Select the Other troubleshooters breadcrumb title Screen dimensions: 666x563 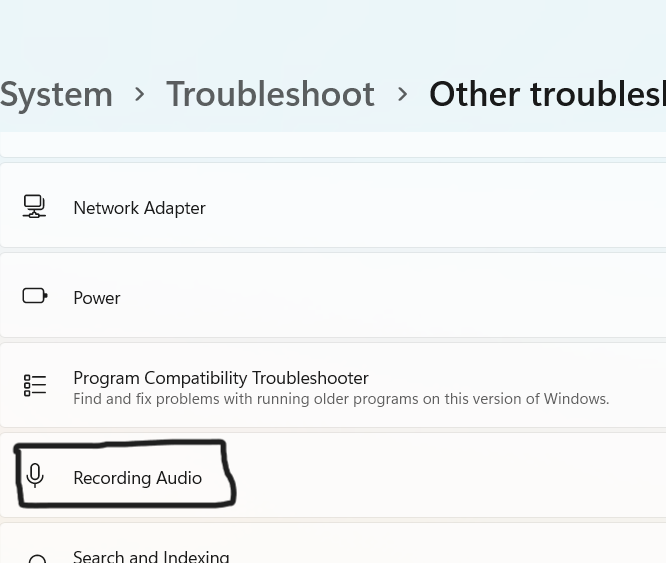click(x=546, y=94)
